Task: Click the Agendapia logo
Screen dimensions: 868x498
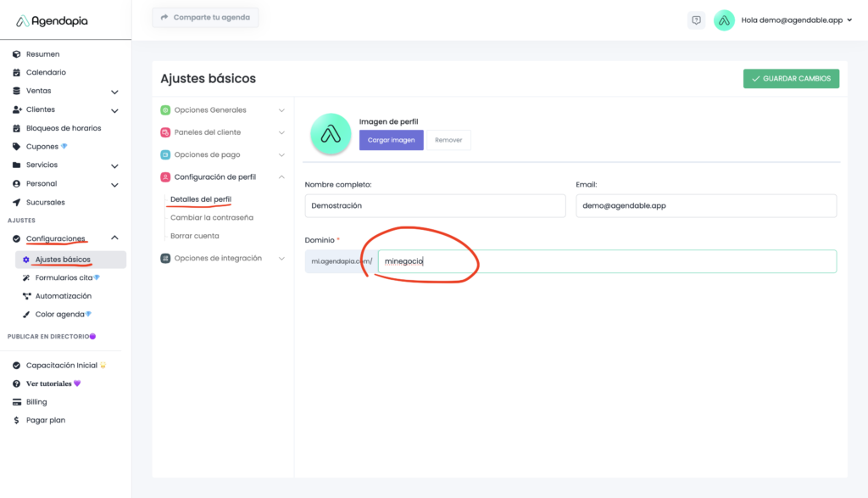Action: click(52, 20)
